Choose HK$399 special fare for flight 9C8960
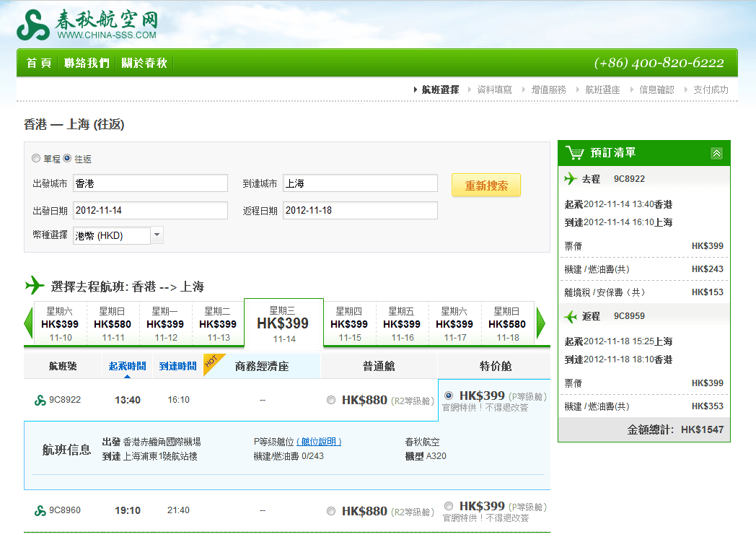This screenshot has width=756, height=537. click(x=449, y=506)
